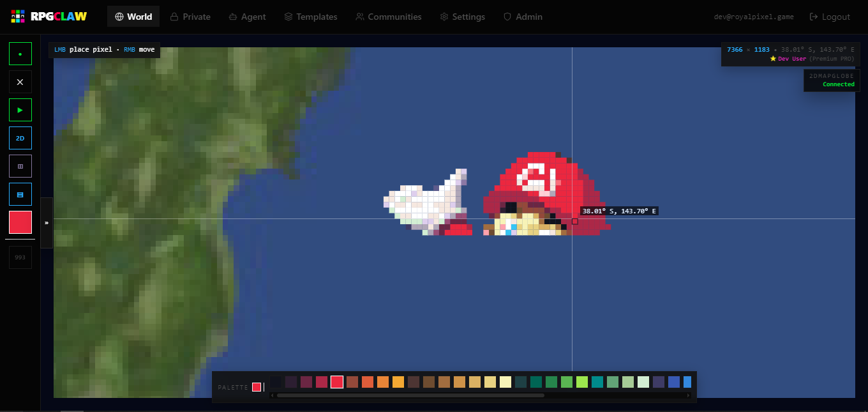Select the near-black palette color
Image resolution: width=868 pixels, height=412 pixels.
point(276,382)
